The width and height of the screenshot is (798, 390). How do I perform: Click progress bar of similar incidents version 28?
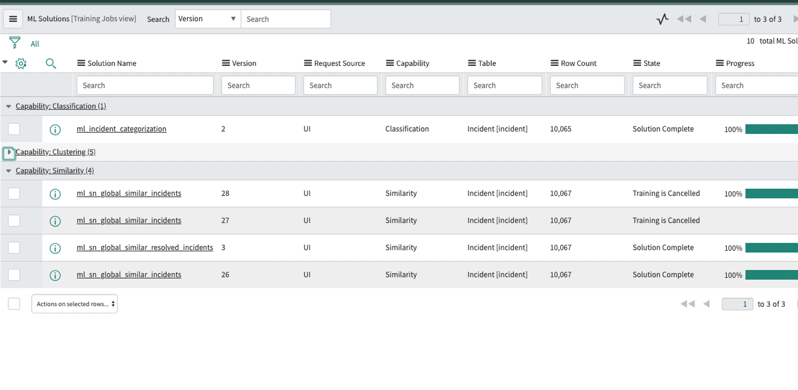(772, 193)
